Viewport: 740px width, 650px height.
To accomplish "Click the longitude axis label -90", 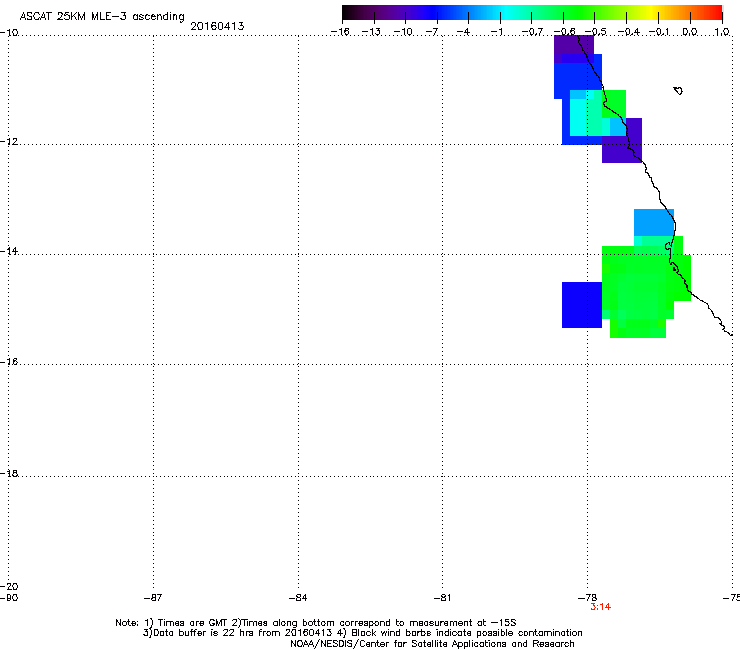I will coord(9,598).
